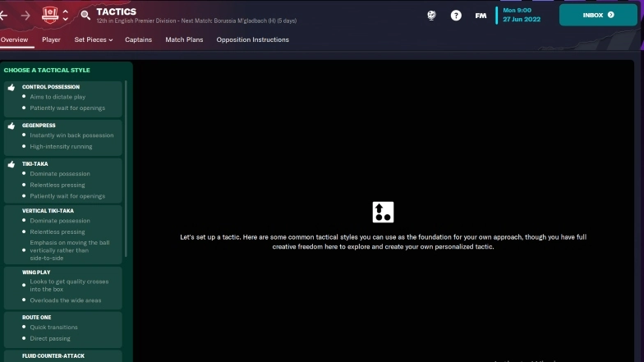Open the FM menu
This screenshot has height=362, width=644.
coord(480,15)
